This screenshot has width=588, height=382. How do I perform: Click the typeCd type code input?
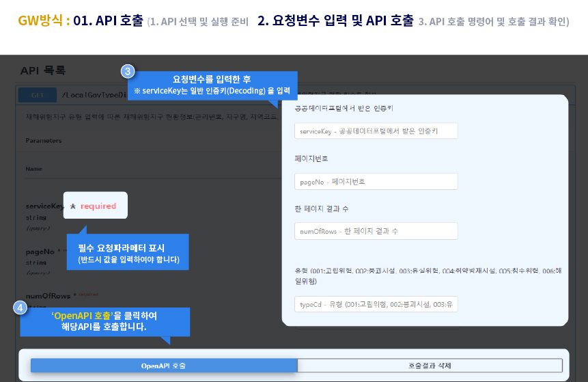(376, 304)
